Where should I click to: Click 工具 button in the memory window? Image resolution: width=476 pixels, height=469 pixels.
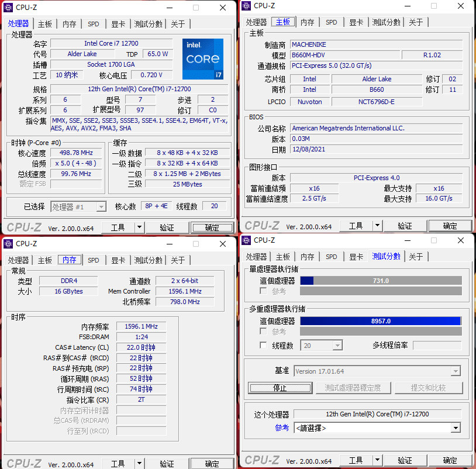tap(118, 464)
